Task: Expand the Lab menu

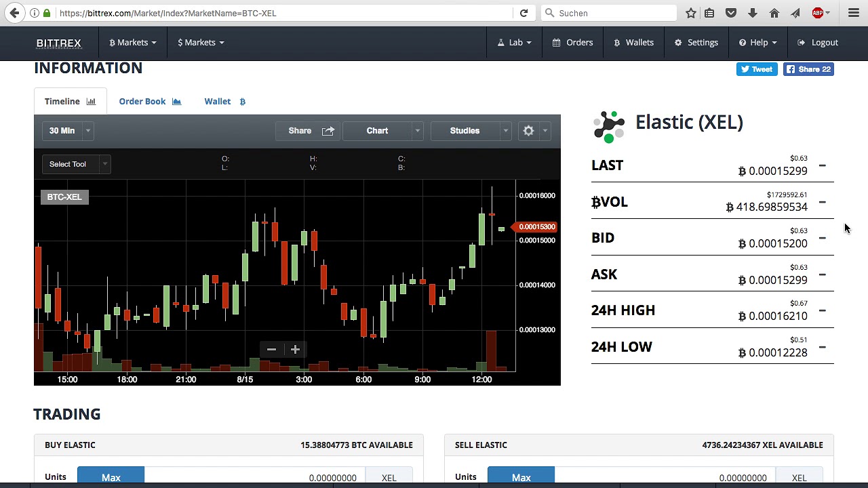Action: tap(515, 43)
